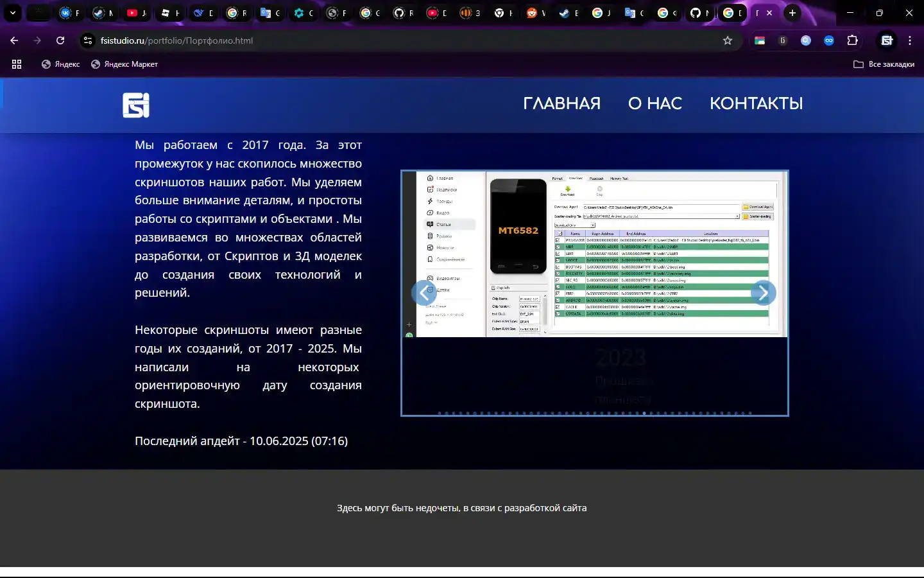The width and height of the screenshot is (924, 578).
Task: Open the КОНТАКТЫ page
Action: point(757,103)
